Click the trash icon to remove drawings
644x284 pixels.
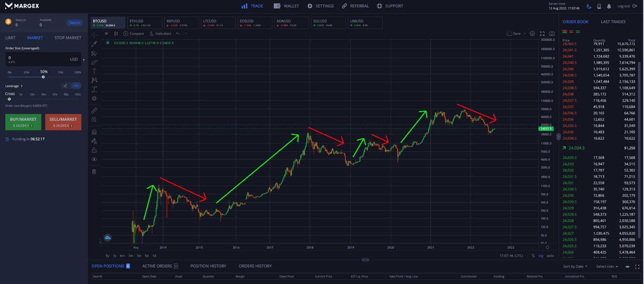coord(94,172)
